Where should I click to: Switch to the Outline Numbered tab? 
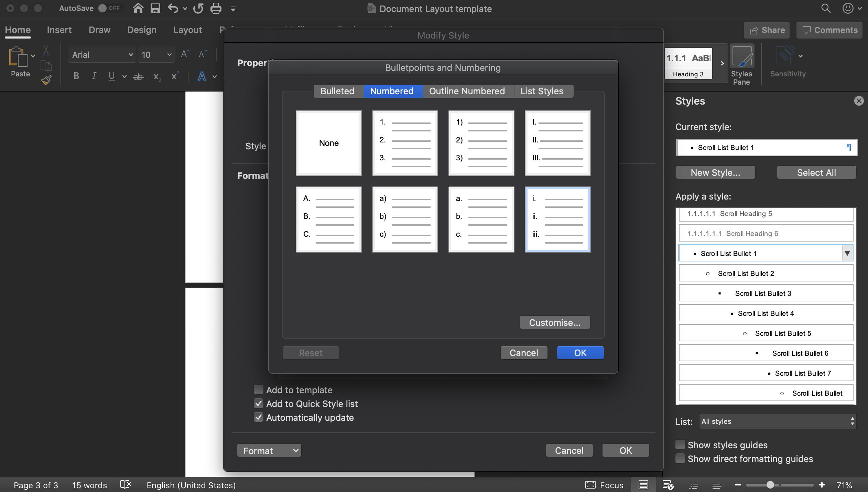[467, 91]
